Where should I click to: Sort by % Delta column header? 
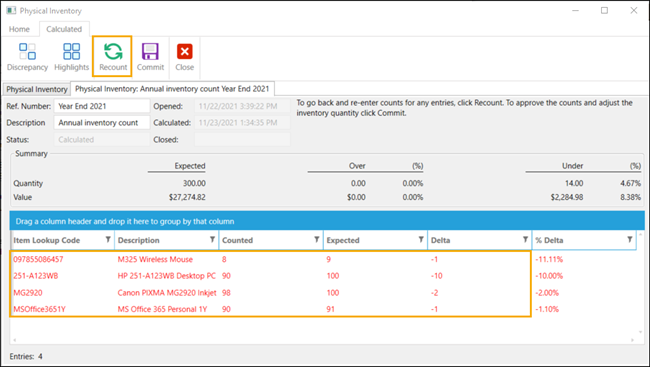click(549, 240)
